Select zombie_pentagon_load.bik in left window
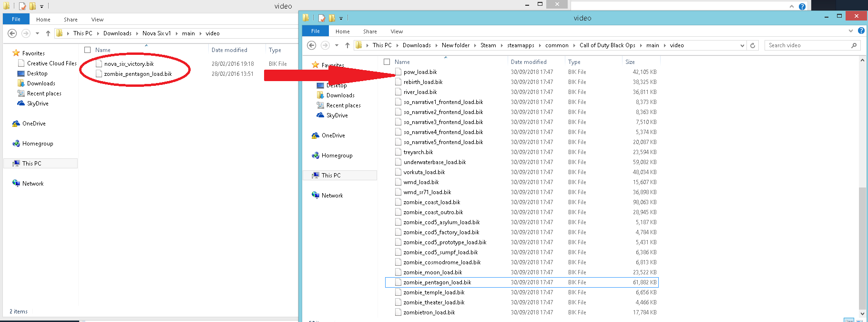Viewport: 868px width, 322px height. click(x=138, y=74)
